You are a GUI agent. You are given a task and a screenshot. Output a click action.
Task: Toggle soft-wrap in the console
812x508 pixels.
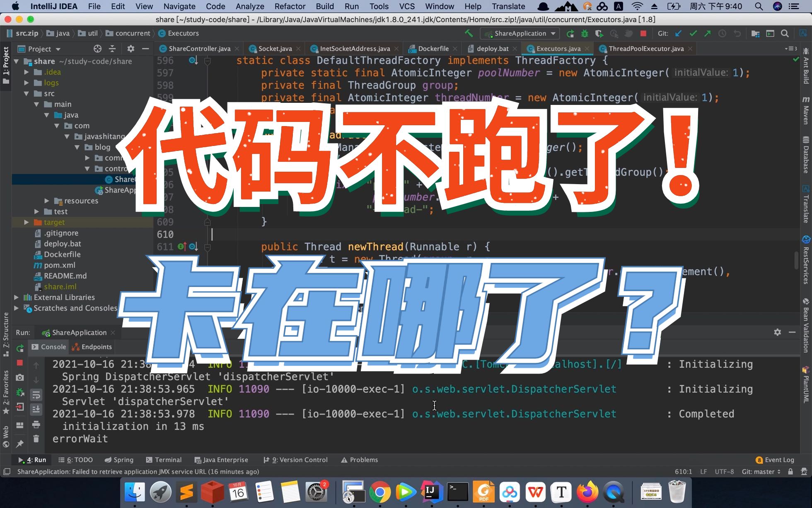(x=36, y=394)
